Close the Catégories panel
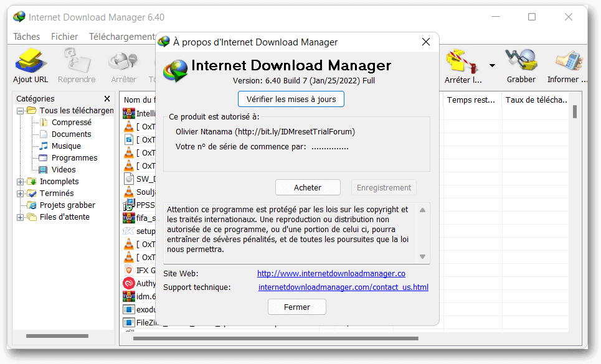This screenshot has width=601, height=364. (x=107, y=99)
